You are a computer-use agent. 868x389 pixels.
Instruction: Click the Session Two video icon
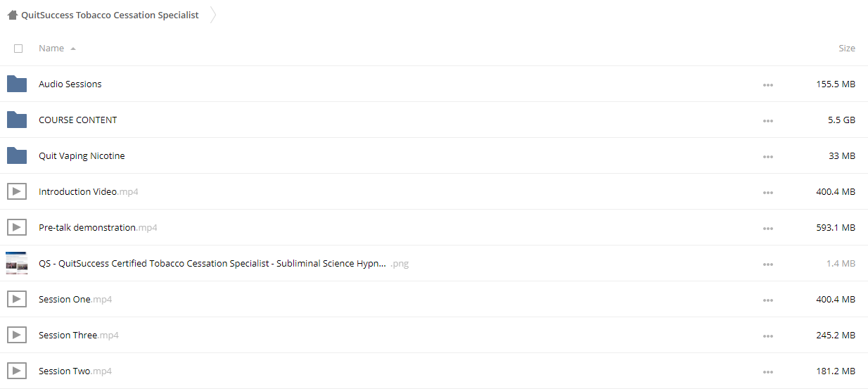[x=17, y=371]
